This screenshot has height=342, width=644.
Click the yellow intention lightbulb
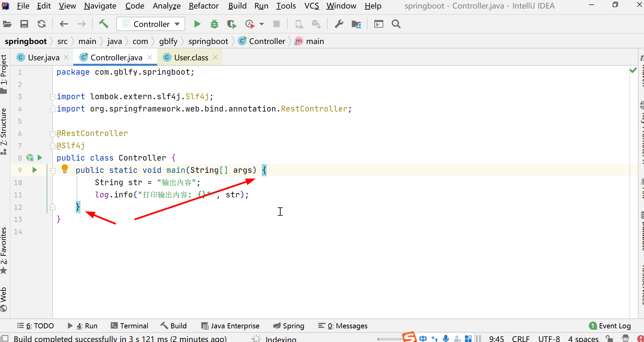pyautogui.click(x=65, y=169)
